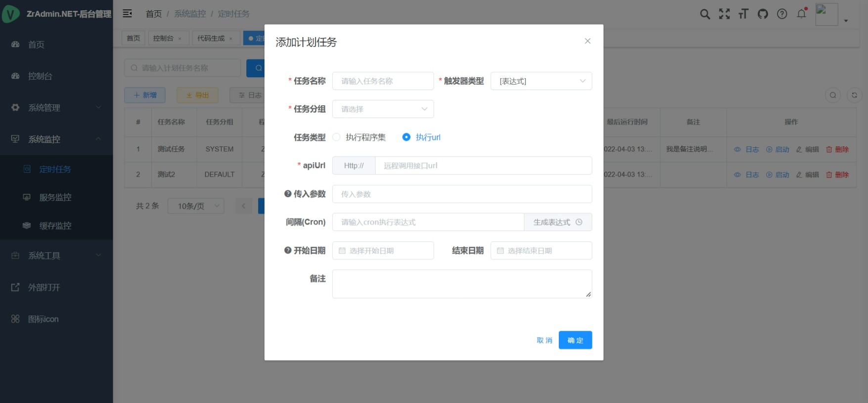Click the help icon beside 传入参数
Screen dimensions: 868x403
[287, 194]
